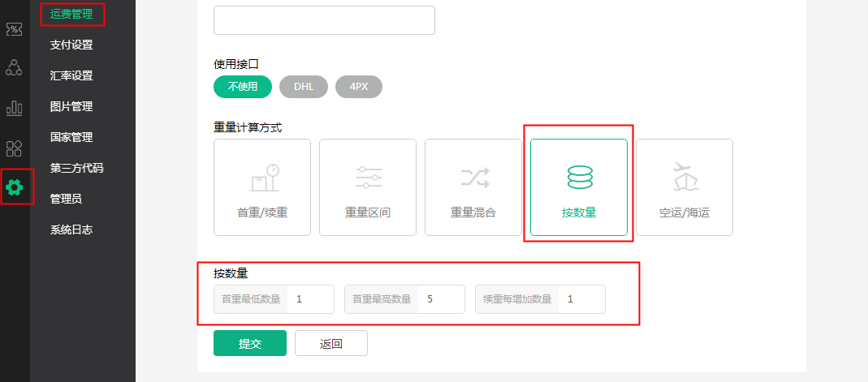The height and width of the screenshot is (382, 868).
Task: Select 不使用 interface option
Action: point(243,87)
